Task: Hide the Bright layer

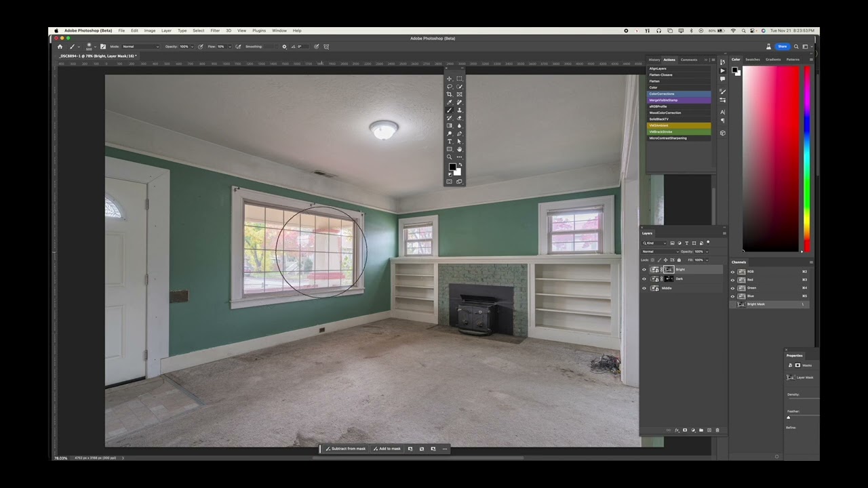Action: (644, 269)
